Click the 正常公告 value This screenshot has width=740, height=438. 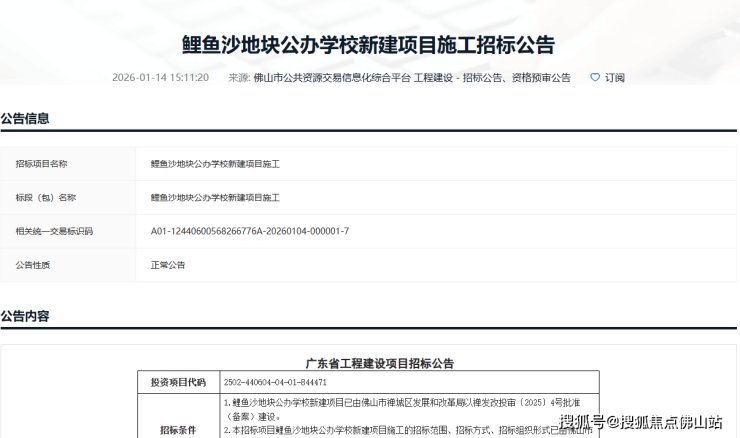point(168,265)
